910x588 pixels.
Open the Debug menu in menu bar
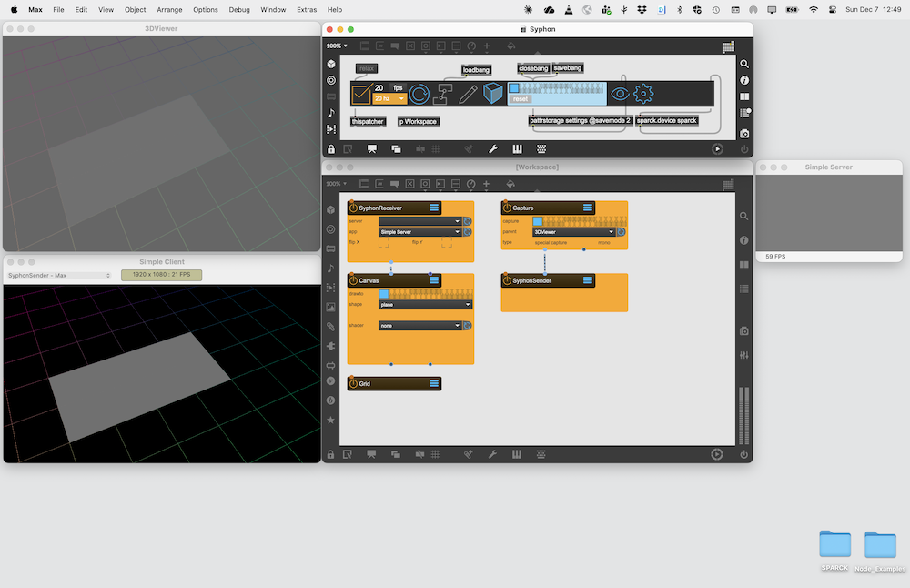[x=239, y=9]
